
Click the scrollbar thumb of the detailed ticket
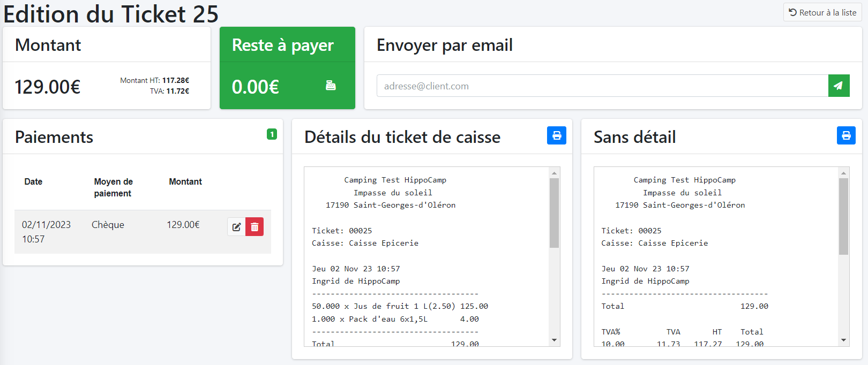pos(554,213)
